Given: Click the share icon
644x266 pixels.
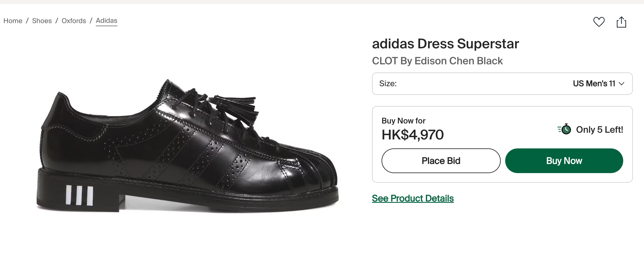Looking at the screenshot, I should [621, 22].
